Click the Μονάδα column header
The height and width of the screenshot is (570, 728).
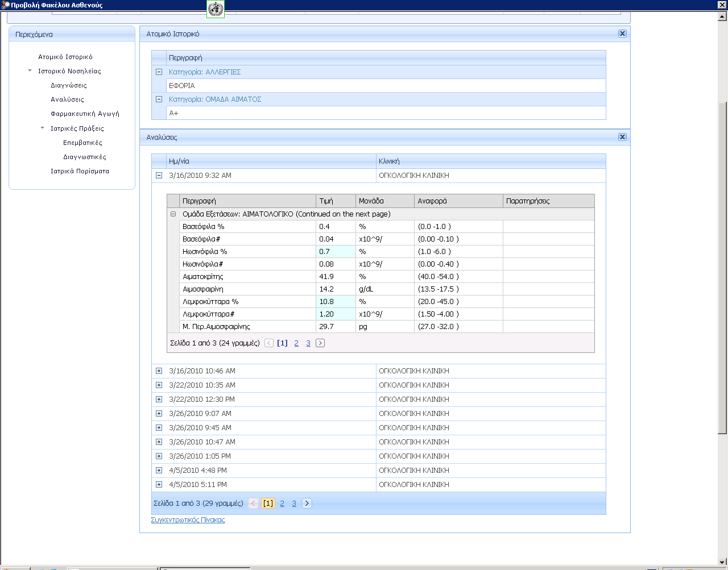pos(385,201)
